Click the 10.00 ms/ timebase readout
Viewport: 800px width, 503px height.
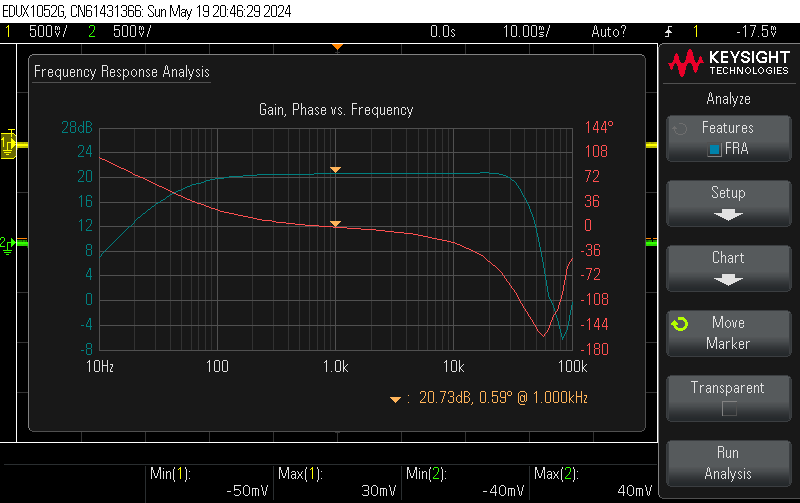click(526, 32)
